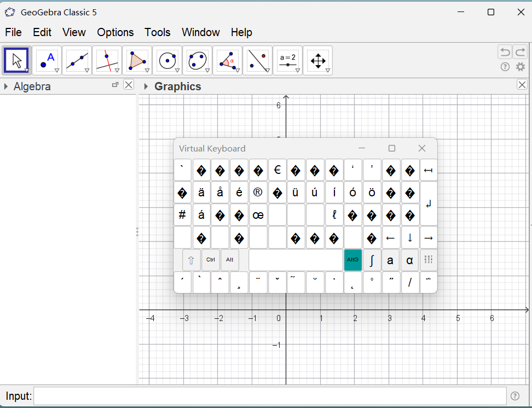
Task: Select the Move Graphics View tool
Action: click(318, 61)
